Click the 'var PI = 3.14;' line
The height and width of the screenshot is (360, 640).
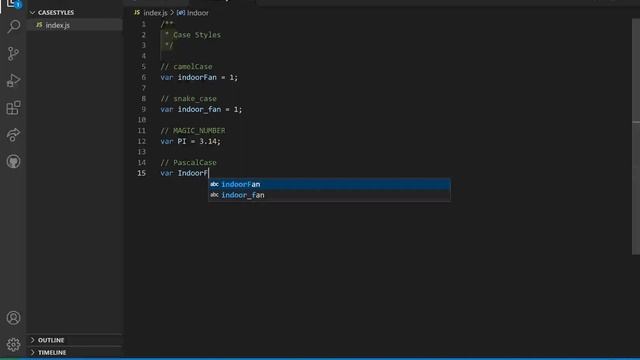click(x=190, y=141)
